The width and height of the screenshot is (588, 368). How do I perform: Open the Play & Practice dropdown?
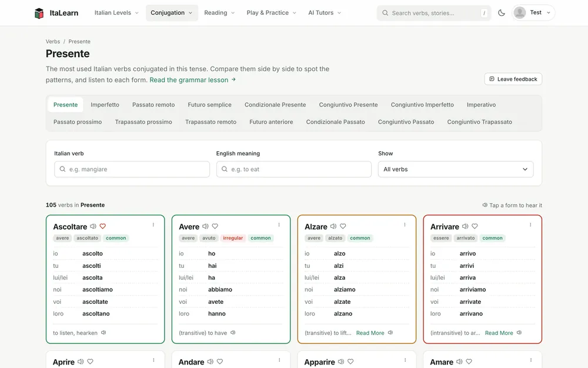272,13
